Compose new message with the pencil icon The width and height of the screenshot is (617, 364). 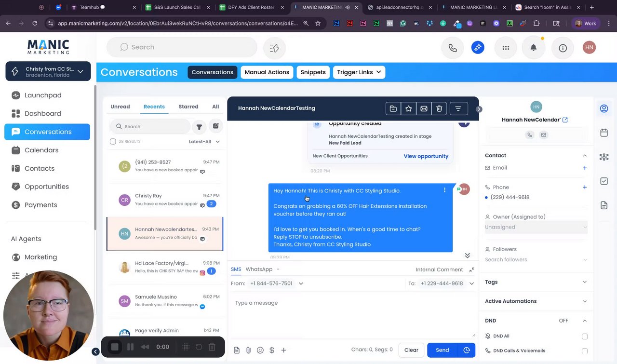(216, 126)
